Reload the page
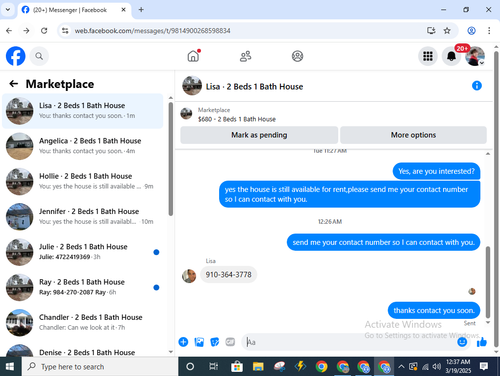Image resolution: width=500 pixels, height=376 pixels. point(44,31)
